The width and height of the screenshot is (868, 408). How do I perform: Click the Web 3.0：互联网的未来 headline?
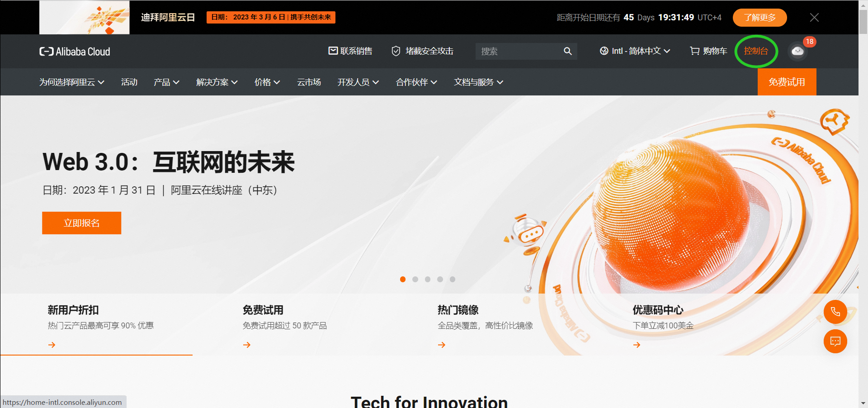click(169, 162)
